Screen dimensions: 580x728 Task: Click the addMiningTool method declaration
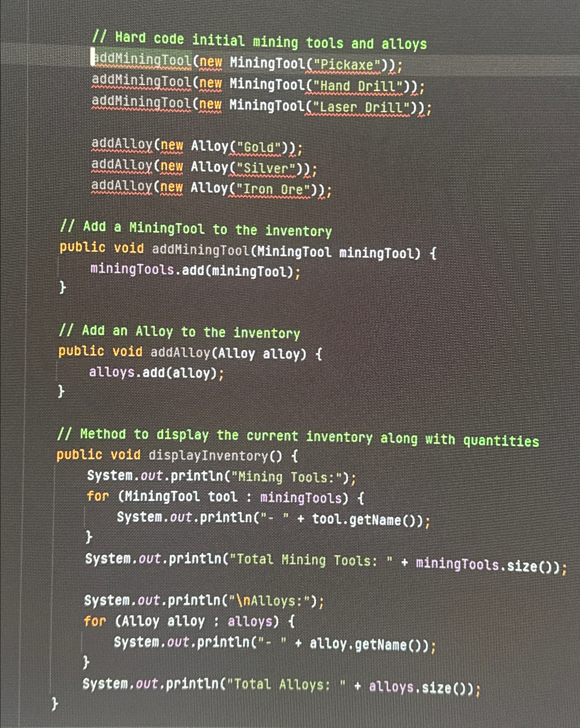pos(245,251)
